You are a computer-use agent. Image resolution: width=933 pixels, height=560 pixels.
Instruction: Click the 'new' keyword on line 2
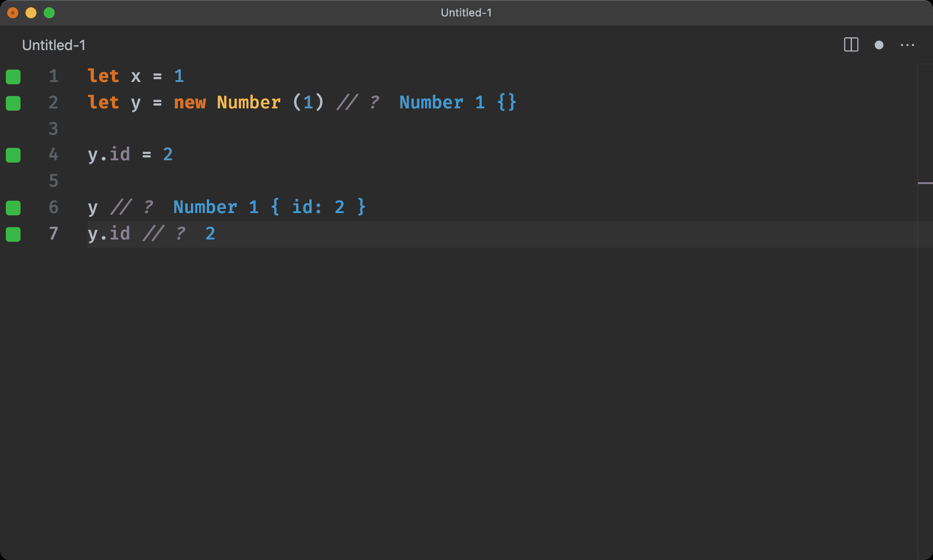pos(190,102)
